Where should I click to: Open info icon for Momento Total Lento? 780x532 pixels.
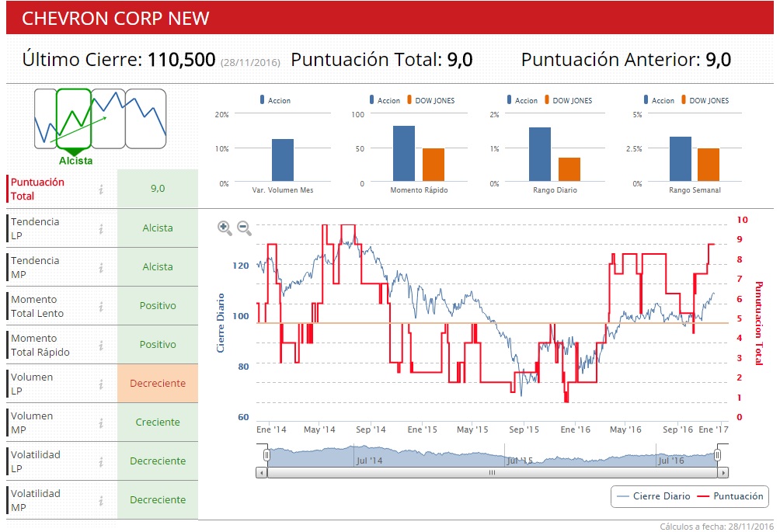point(101,306)
